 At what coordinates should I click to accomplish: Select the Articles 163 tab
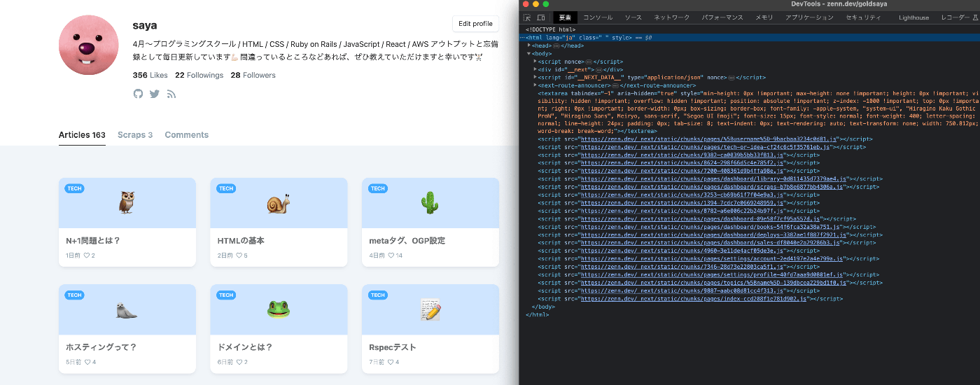point(82,135)
